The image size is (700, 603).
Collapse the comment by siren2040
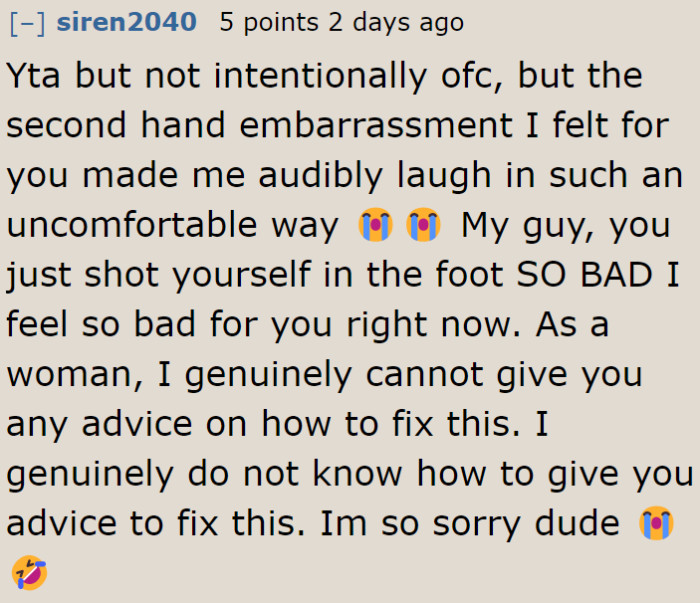point(27,23)
